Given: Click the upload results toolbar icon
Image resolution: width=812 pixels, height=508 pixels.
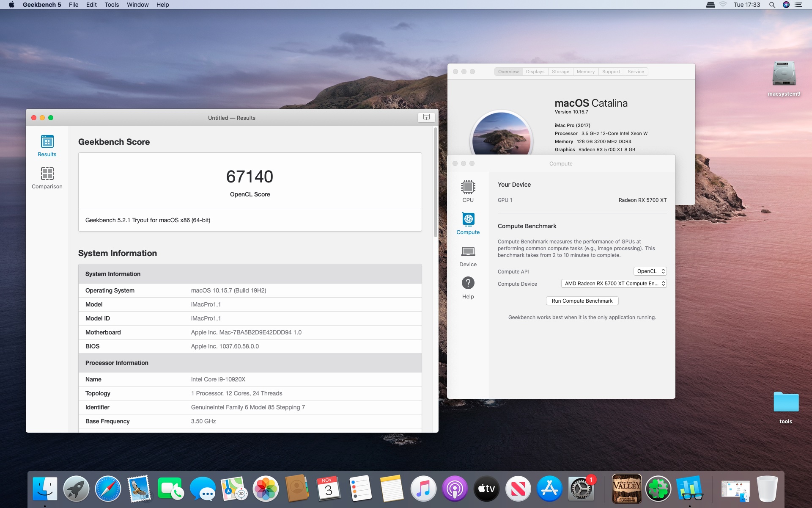Looking at the screenshot, I should 426,117.
